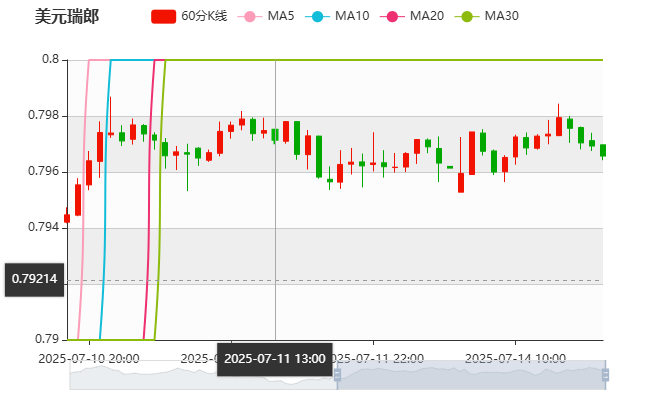Click the blue MA10 legend marker
The width and height of the screenshot is (670, 400).
click(317, 17)
